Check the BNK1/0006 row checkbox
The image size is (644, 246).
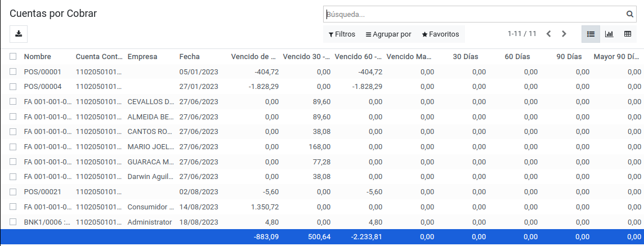(13, 222)
